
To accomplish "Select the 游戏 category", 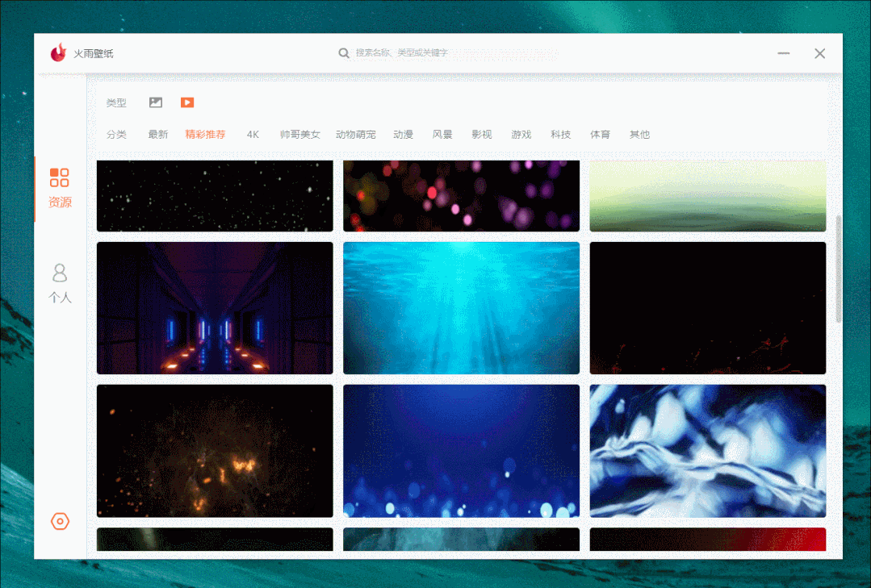I will click(521, 135).
